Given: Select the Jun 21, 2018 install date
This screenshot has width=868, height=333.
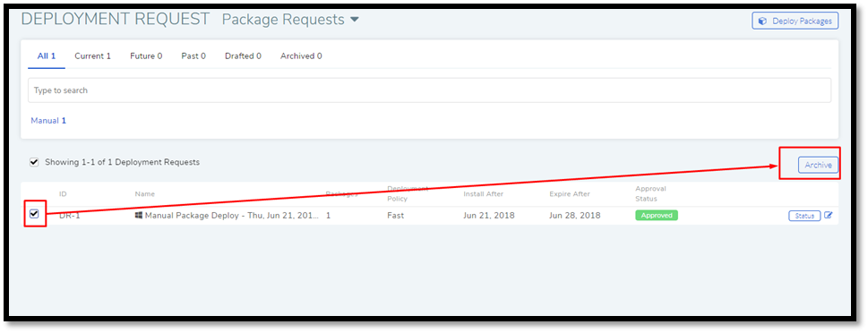Looking at the screenshot, I should click(489, 215).
